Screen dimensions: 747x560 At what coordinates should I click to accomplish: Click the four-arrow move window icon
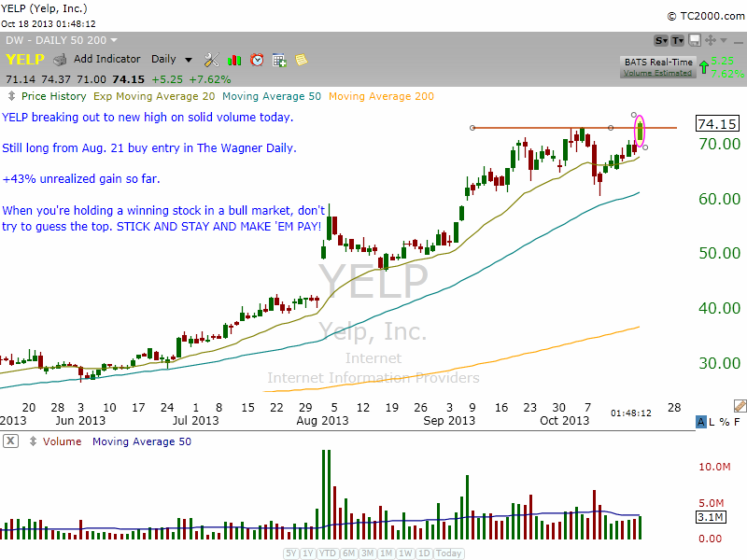point(711,40)
